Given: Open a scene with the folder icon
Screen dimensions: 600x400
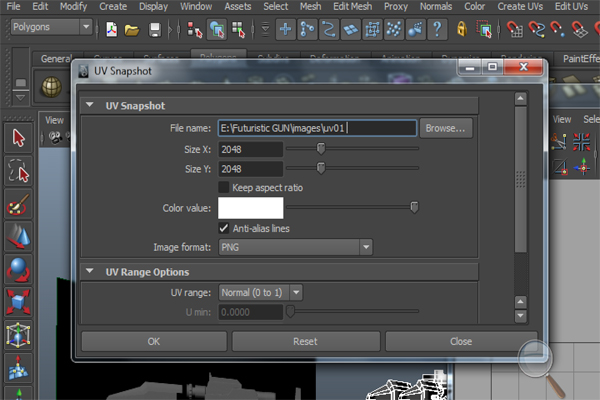Looking at the screenshot, I should pos(132,30).
